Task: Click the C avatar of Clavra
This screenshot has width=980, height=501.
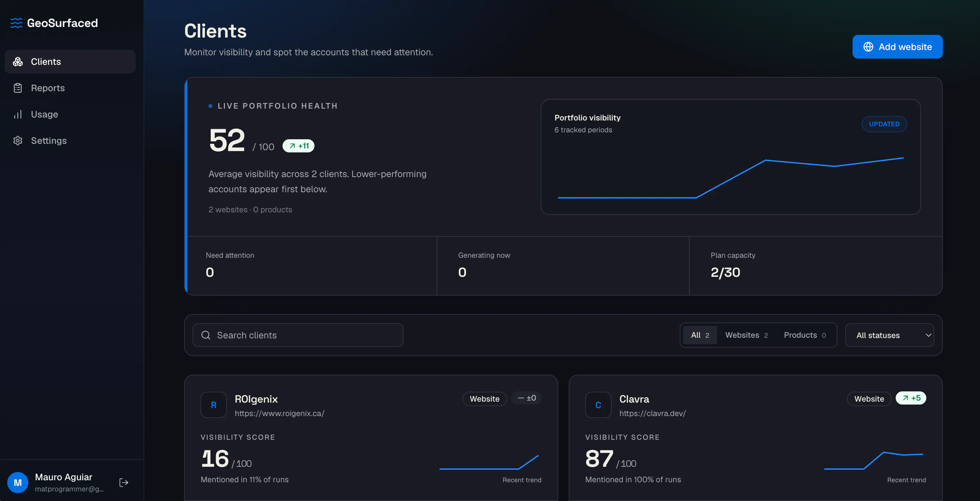Action: click(x=598, y=405)
